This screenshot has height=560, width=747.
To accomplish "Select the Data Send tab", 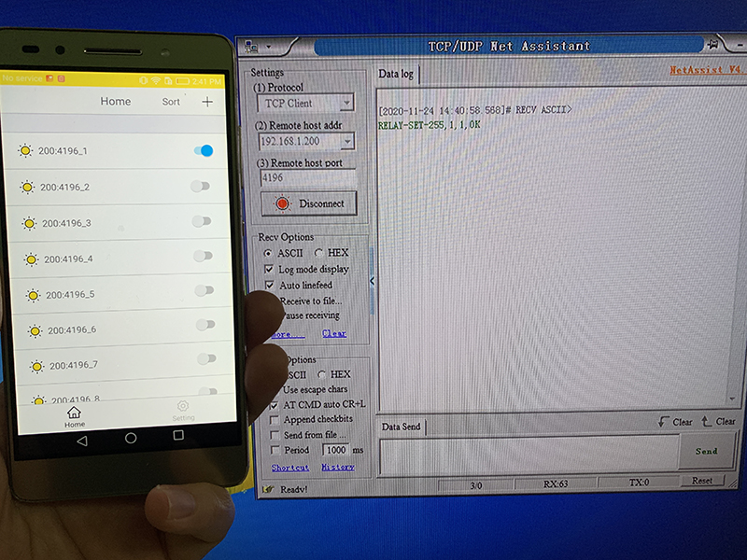I will tap(402, 427).
